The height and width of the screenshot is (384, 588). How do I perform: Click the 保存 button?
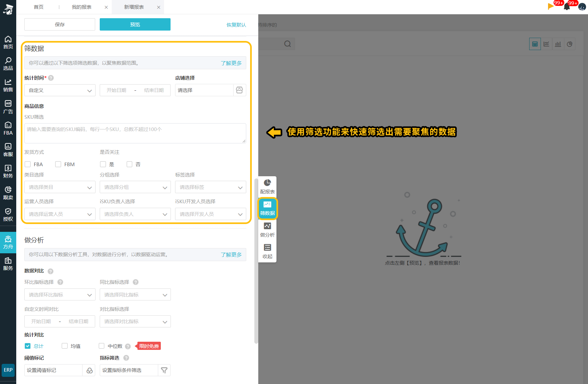coord(60,24)
